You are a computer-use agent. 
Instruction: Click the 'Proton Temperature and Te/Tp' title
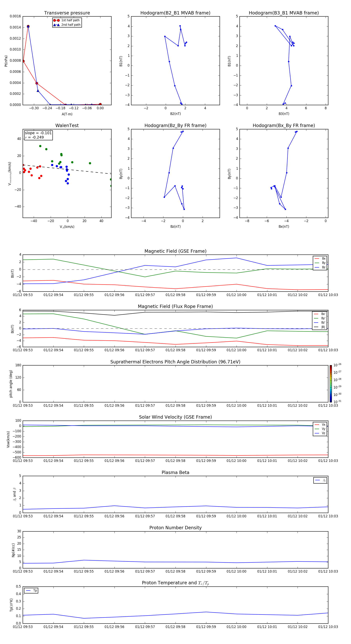point(175,583)
